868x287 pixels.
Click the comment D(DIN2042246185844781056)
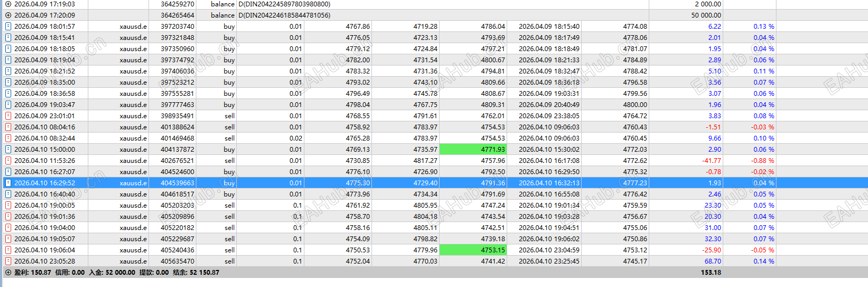284,15
